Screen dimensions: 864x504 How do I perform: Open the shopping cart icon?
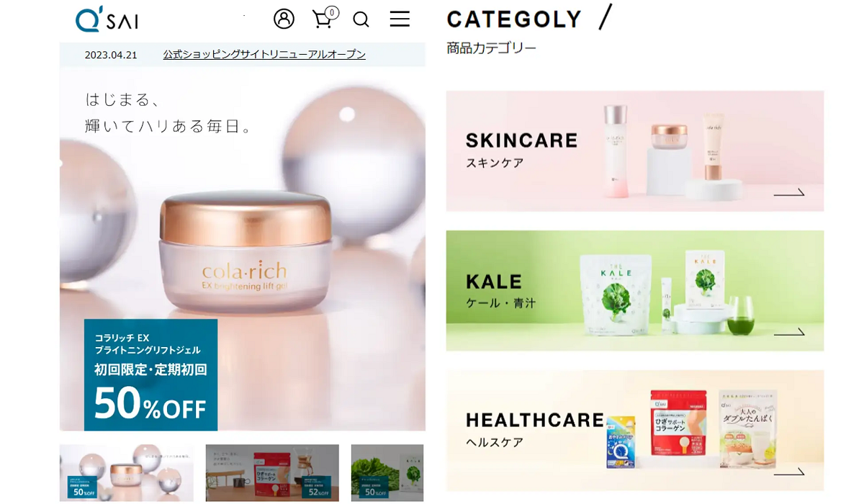pos(323,19)
